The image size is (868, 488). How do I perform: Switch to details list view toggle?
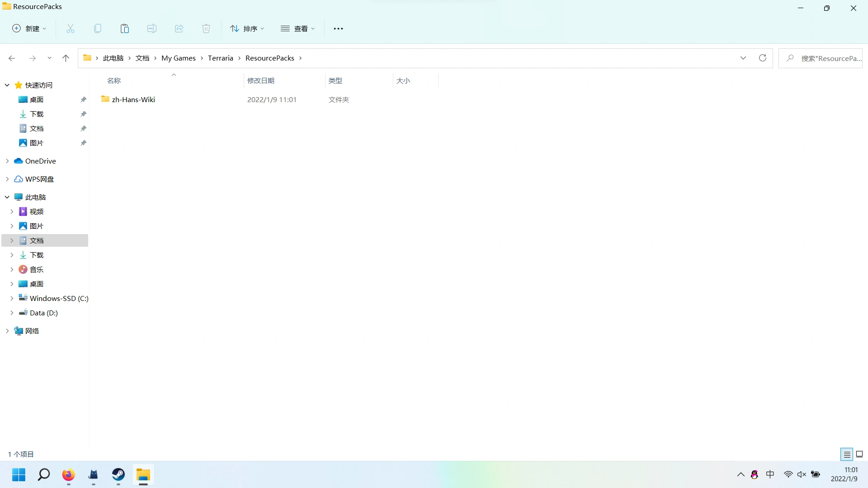pos(847,454)
